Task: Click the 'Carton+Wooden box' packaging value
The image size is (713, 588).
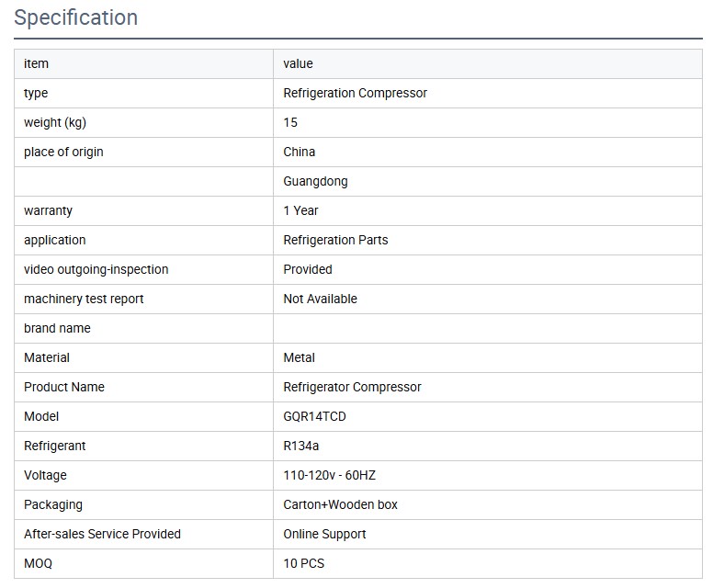Action: (x=340, y=504)
